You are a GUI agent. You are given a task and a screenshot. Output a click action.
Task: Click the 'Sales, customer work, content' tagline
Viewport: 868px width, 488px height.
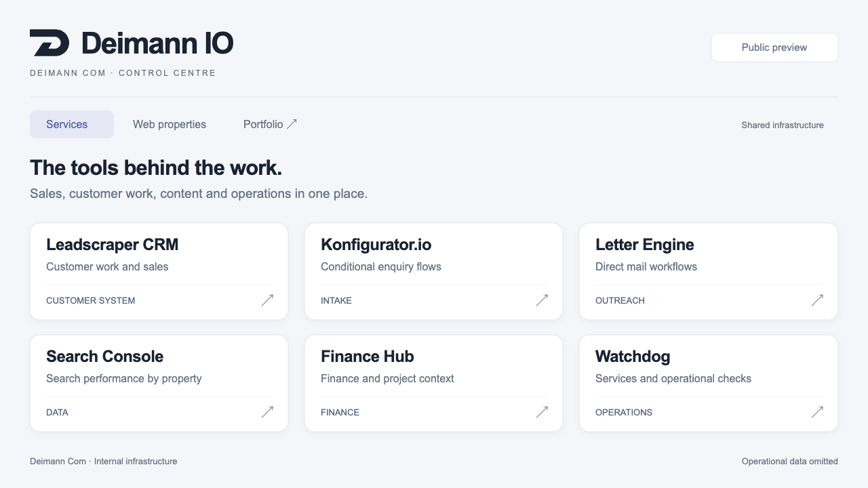coord(199,194)
